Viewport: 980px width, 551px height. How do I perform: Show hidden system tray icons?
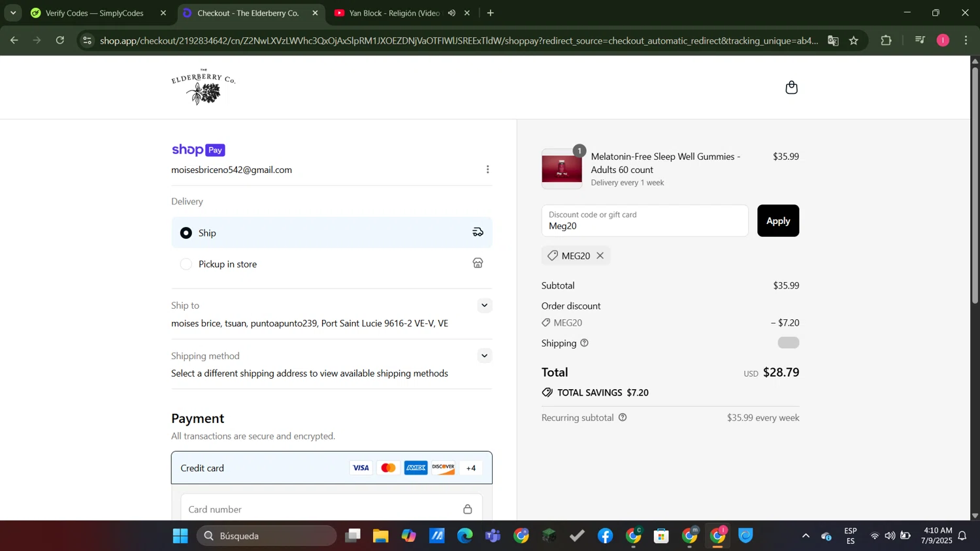806,536
